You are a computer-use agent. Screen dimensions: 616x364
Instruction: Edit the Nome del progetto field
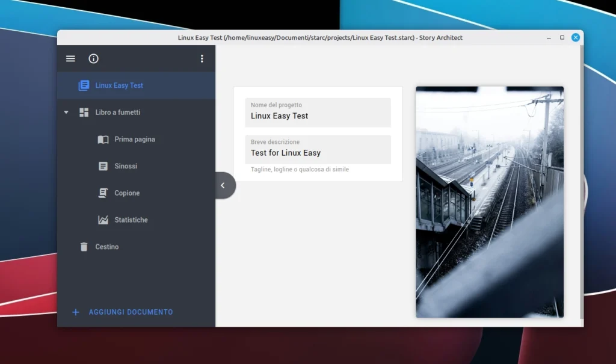click(318, 116)
